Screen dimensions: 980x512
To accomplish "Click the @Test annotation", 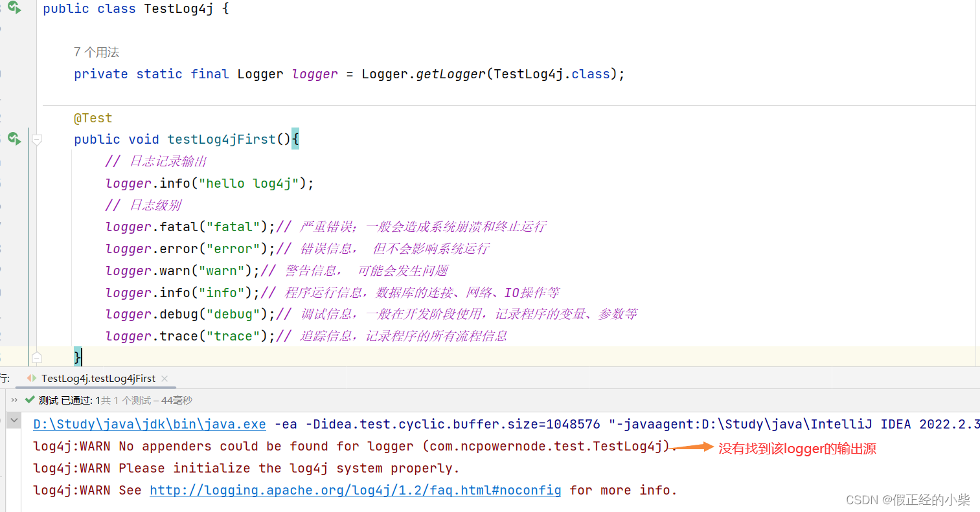I will [93, 118].
